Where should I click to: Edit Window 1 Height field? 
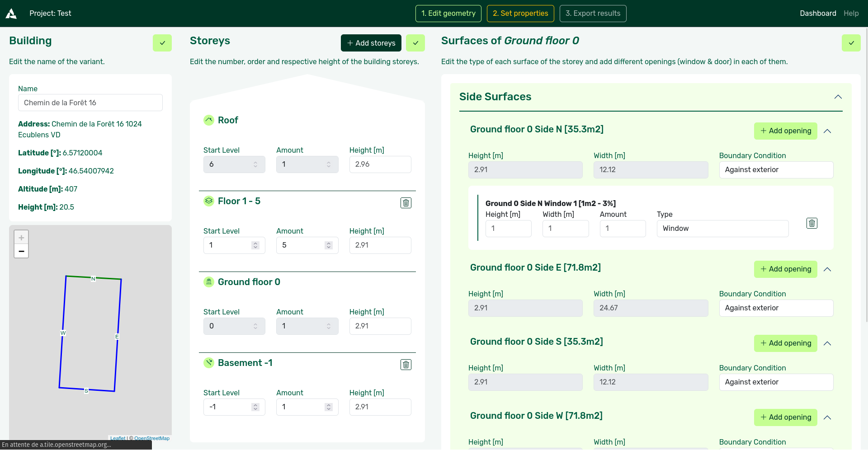[x=508, y=229]
